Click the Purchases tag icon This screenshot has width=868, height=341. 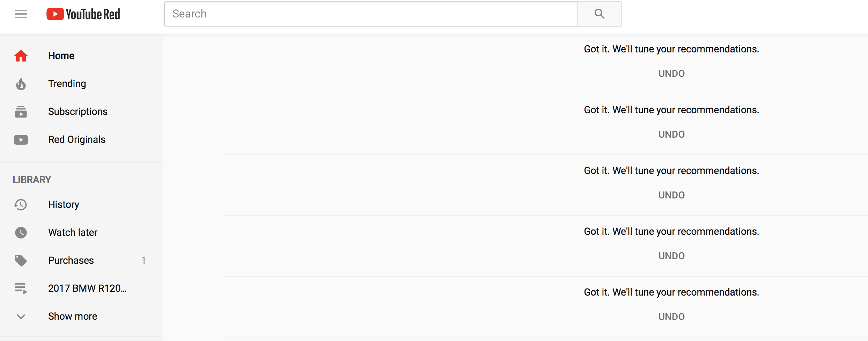tap(21, 261)
